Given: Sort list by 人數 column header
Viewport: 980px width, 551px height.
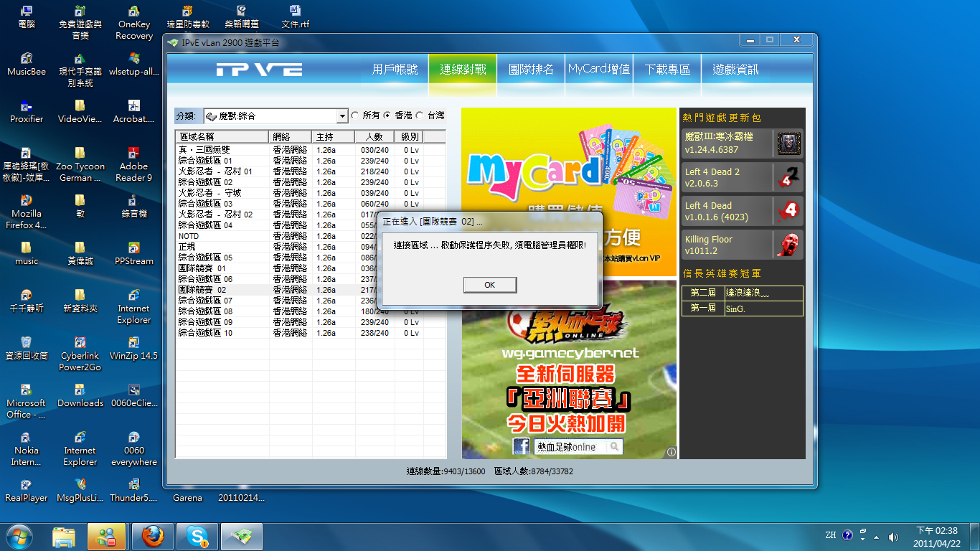Looking at the screenshot, I should (x=374, y=136).
